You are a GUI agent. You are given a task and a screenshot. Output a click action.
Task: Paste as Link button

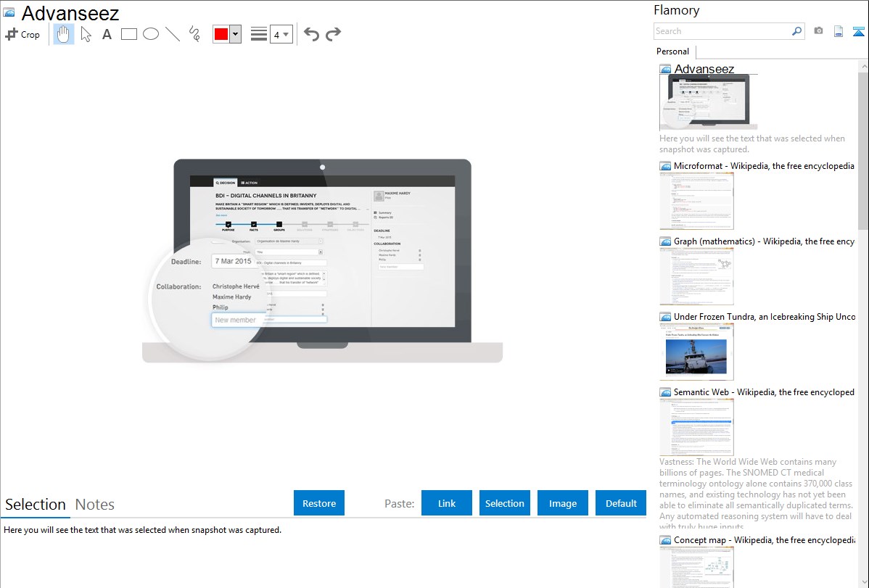point(447,503)
